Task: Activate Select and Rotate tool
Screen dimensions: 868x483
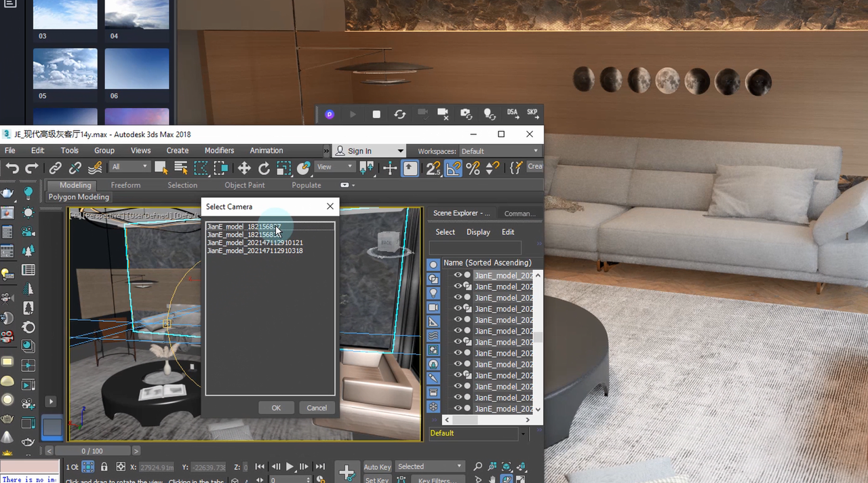Action: click(264, 168)
